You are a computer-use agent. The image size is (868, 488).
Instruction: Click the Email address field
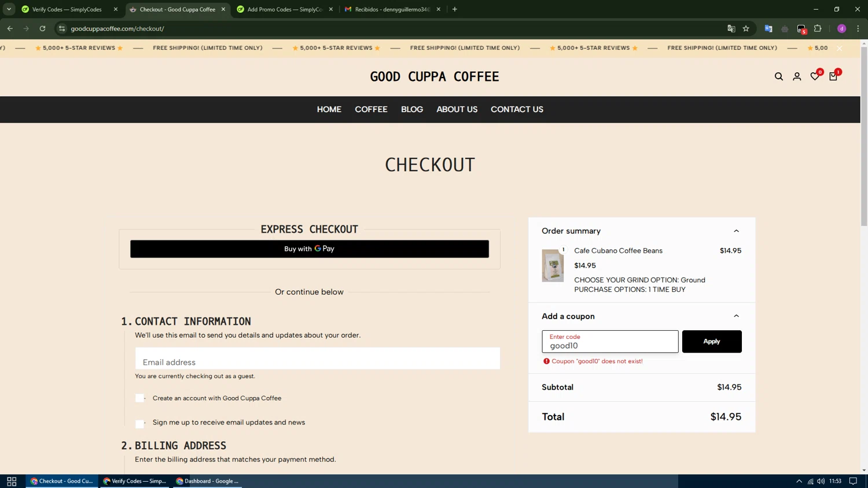(318, 358)
